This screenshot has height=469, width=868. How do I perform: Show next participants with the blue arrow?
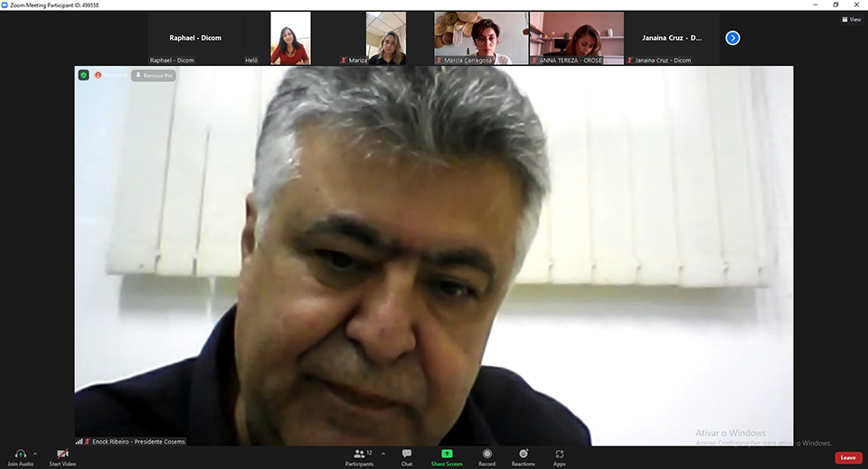pos(732,38)
